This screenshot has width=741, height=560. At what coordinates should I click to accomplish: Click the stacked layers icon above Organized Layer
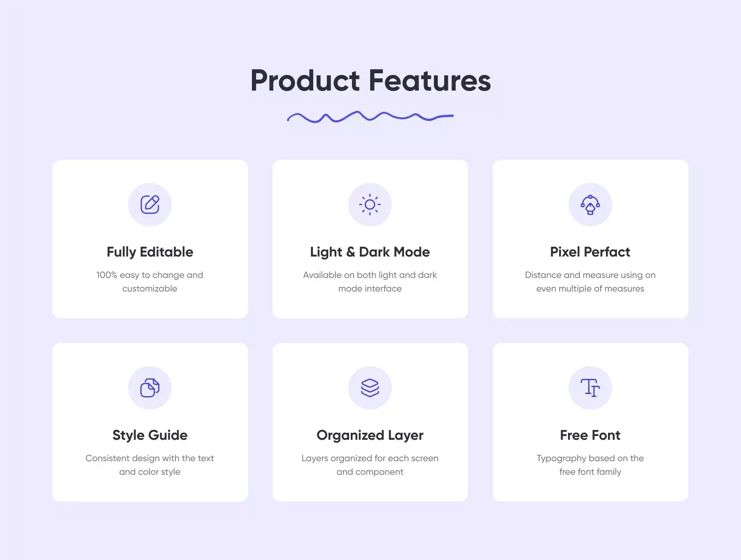pos(370,387)
